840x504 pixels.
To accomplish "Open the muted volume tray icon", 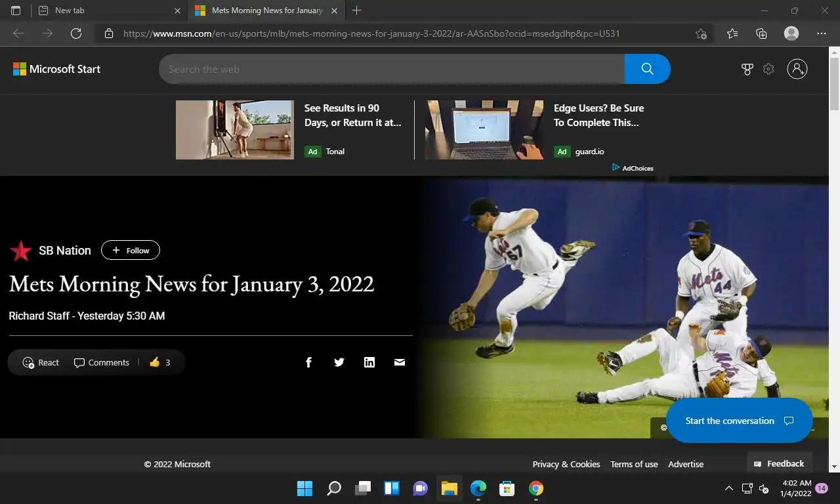I will click(x=763, y=488).
